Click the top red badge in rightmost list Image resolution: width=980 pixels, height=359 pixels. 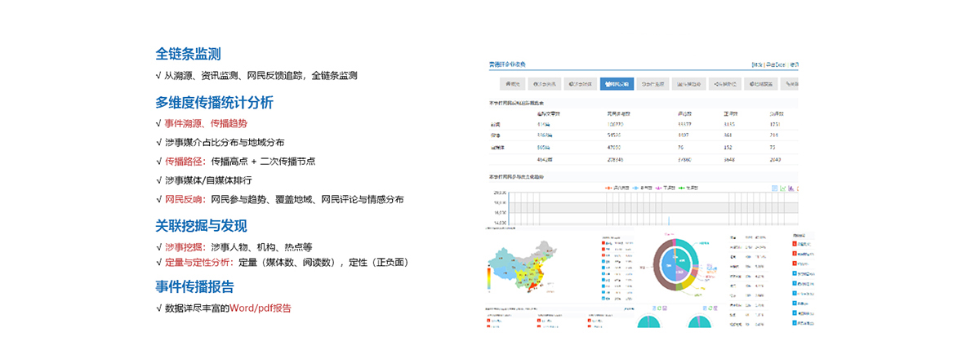coord(795,243)
